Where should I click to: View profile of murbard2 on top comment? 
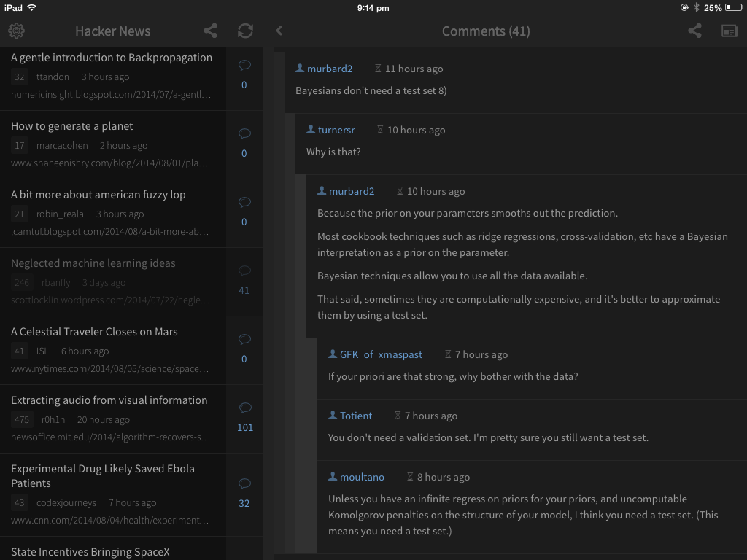pos(330,69)
